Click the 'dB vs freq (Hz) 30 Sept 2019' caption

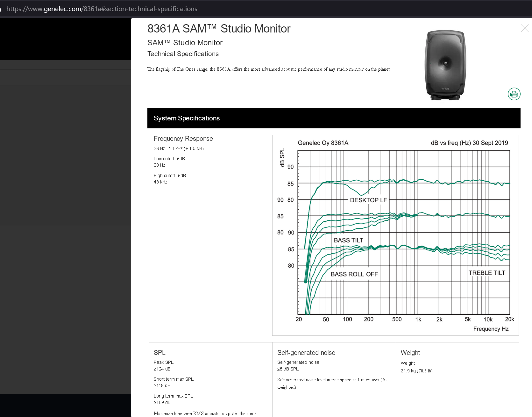click(x=469, y=143)
